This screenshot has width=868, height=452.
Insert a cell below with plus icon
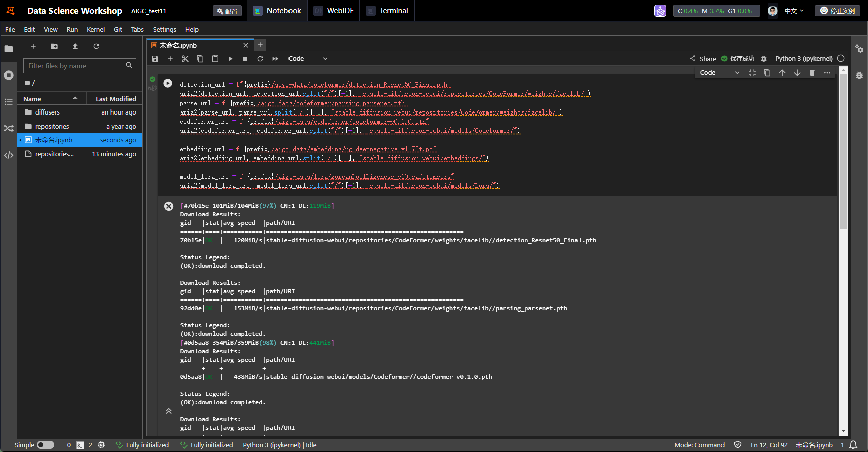[170, 59]
